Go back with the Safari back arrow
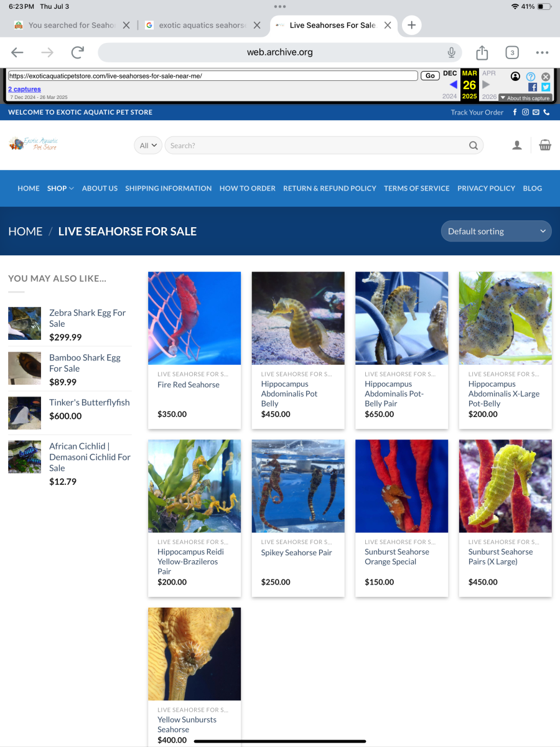 [17, 52]
